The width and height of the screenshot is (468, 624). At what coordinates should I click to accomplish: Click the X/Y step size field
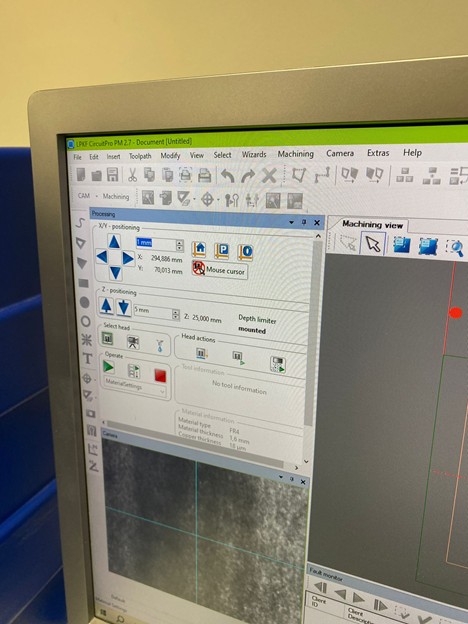pos(156,244)
